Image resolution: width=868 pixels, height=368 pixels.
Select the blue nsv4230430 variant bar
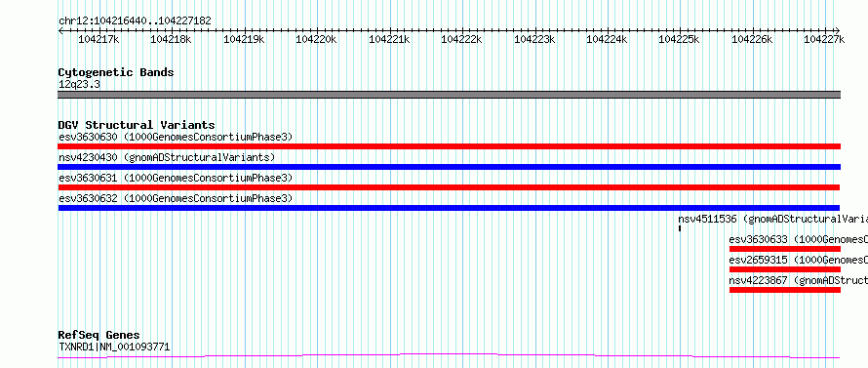coord(449,167)
